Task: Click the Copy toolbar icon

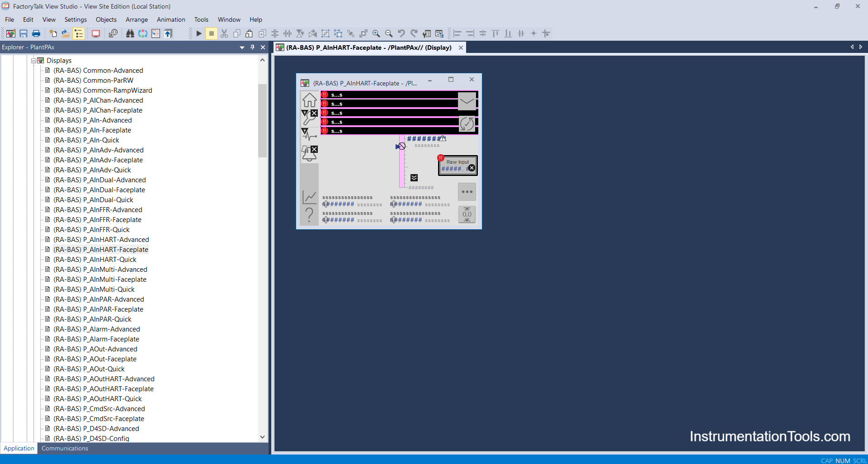Action: pyautogui.click(x=237, y=33)
